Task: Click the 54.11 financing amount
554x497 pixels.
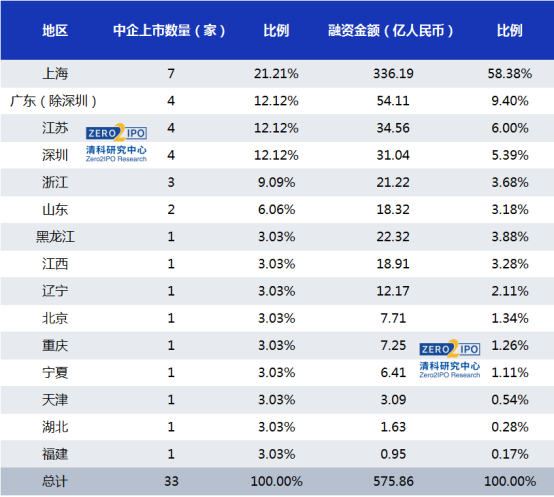Action: click(x=393, y=101)
